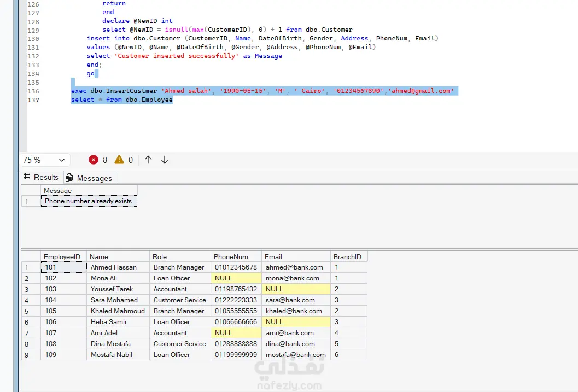Click the Results grid icon
The image size is (578, 392).
point(27,177)
